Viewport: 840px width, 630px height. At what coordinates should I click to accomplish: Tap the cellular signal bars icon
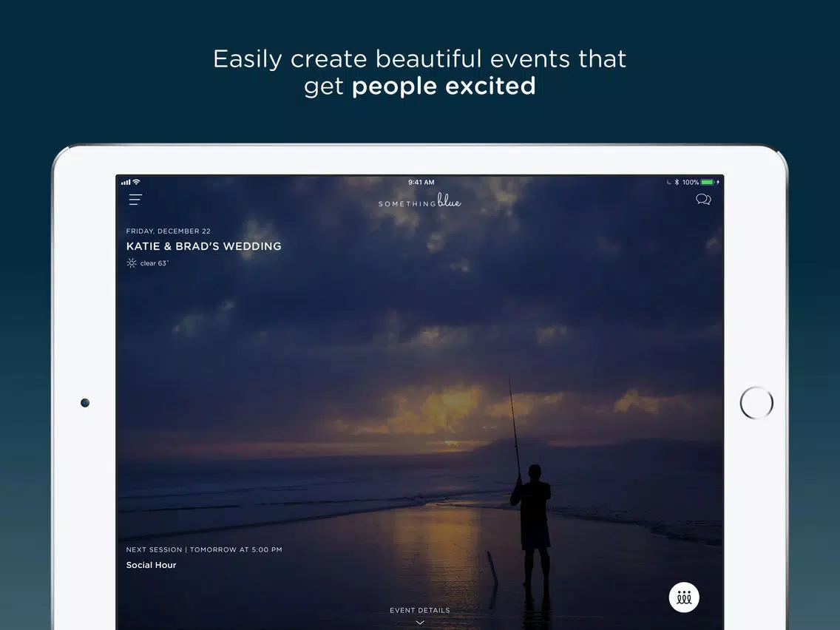tap(126, 183)
